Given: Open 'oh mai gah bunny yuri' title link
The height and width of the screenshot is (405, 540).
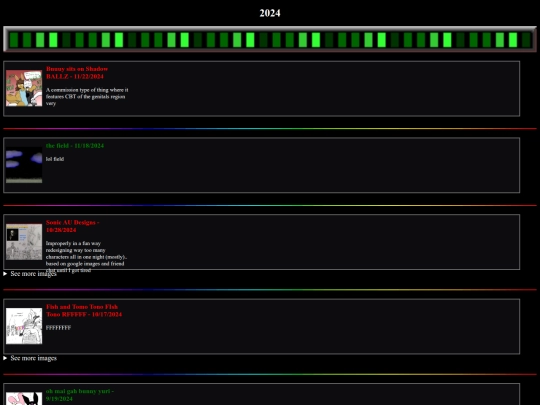Looking at the screenshot, I should pyautogui.click(x=80, y=395).
